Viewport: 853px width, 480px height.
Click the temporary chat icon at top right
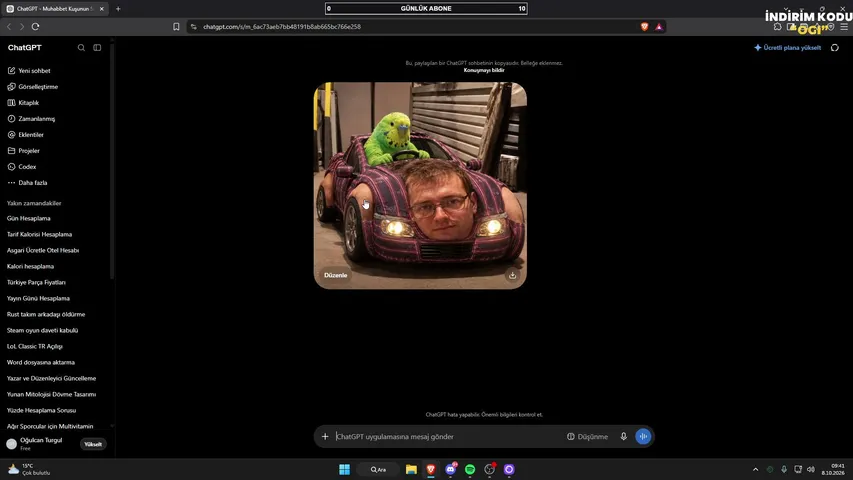(835, 48)
